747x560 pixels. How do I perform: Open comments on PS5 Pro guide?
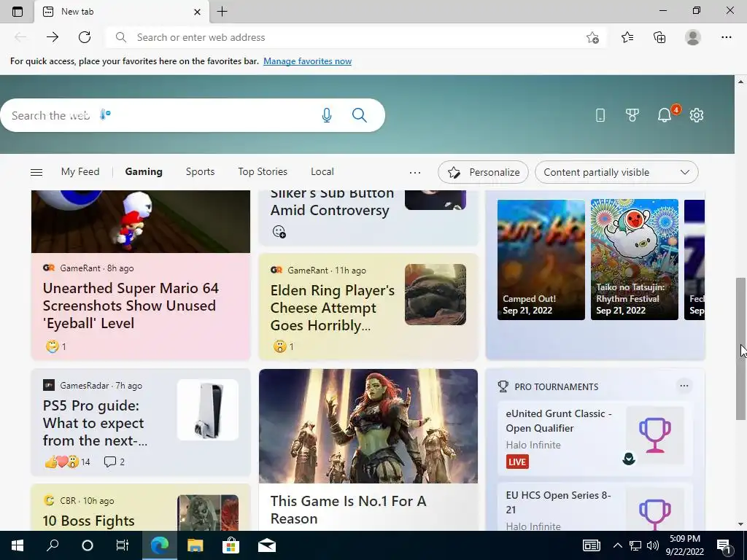tap(115, 462)
